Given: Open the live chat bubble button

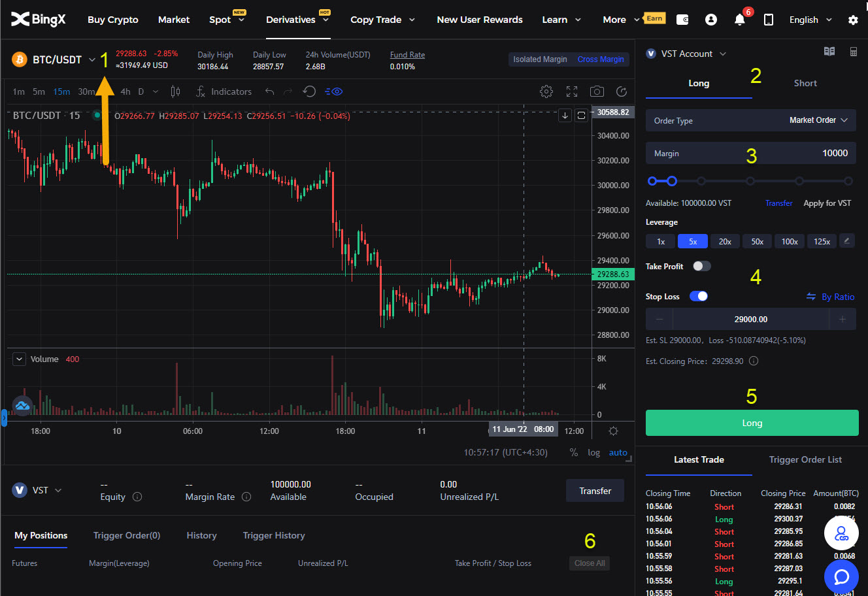Looking at the screenshot, I should pos(841,576).
